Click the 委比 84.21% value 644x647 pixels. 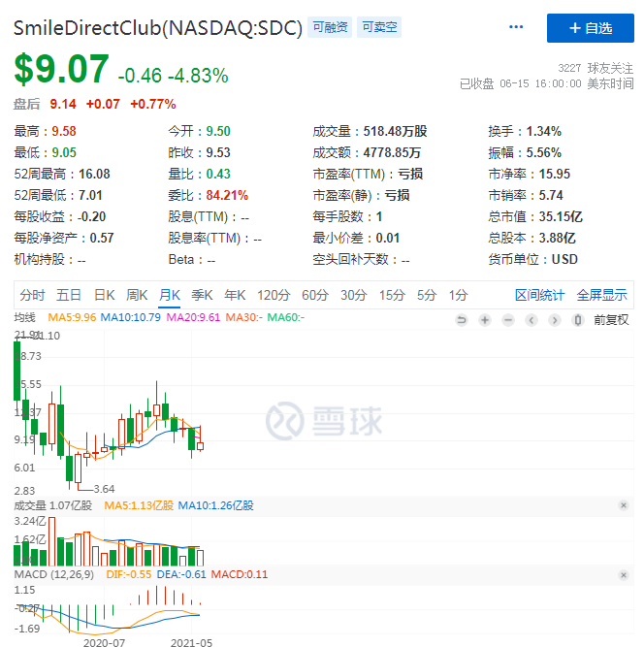pyautogui.click(x=227, y=195)
